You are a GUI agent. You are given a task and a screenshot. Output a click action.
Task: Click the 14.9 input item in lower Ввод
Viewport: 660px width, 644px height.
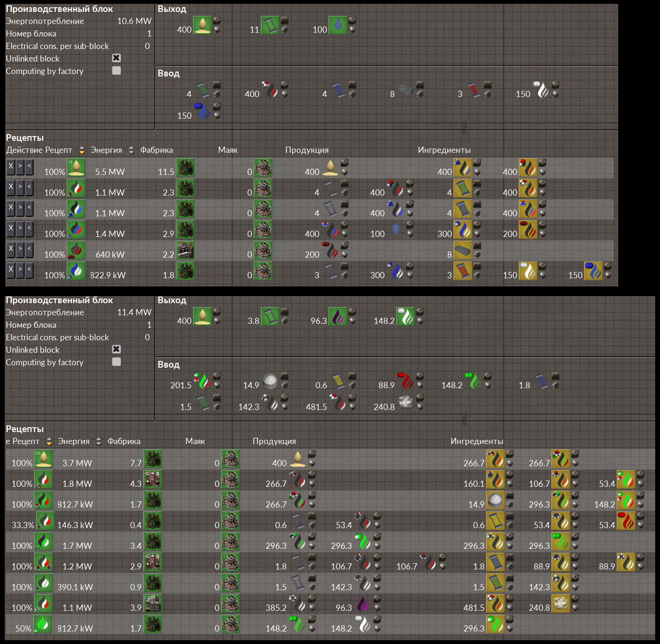coord(270,381)
